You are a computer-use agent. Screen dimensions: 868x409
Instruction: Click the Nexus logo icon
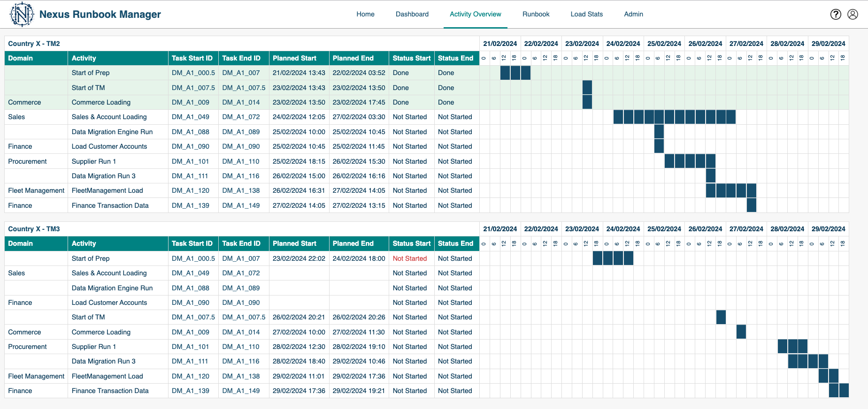(22, 14)
